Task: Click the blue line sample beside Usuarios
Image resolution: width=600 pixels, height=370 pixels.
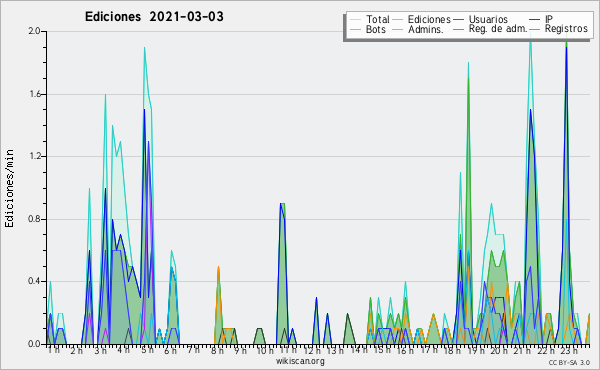Action: click(x=458, y=20)
